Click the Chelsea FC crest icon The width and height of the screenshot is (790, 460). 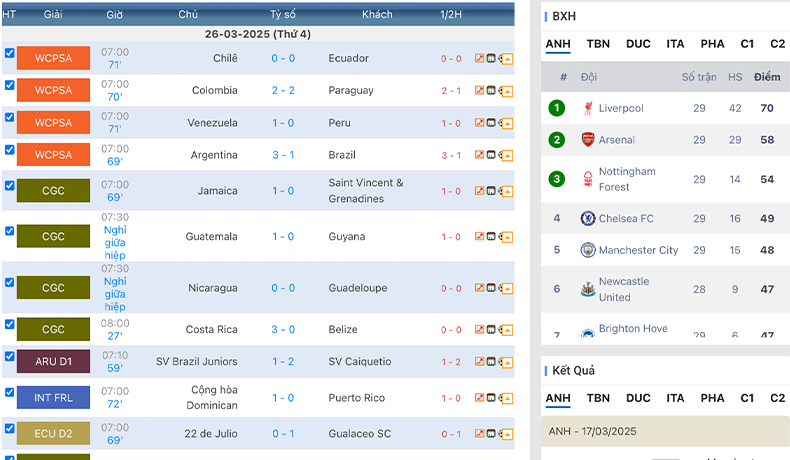click(x=587, y=218)
